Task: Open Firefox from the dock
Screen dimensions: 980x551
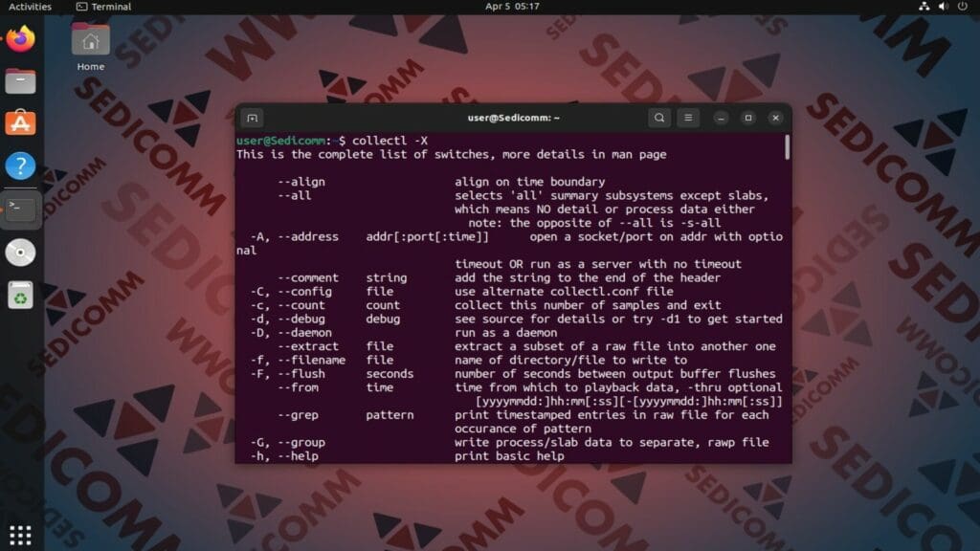Action: tap(21, 38)
